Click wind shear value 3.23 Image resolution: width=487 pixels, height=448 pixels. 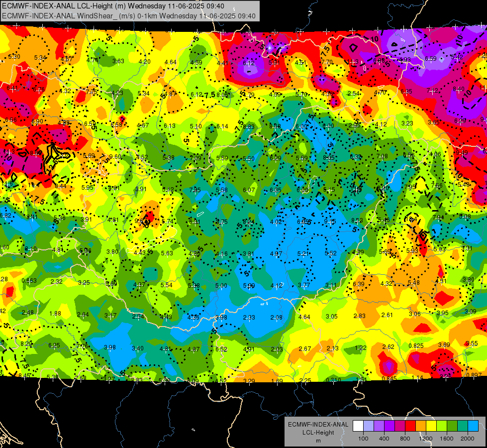pyautogui.click(x=407, y=123)
